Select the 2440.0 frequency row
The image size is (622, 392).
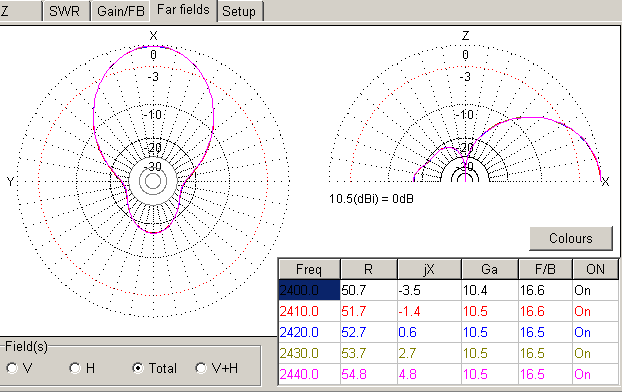pos(309,374)
